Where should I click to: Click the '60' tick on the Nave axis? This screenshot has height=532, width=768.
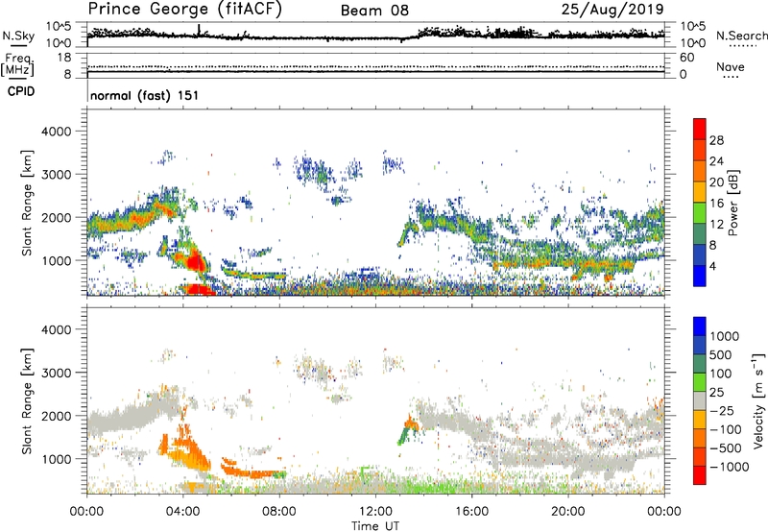pyautogui.click(x=687, y=58)
